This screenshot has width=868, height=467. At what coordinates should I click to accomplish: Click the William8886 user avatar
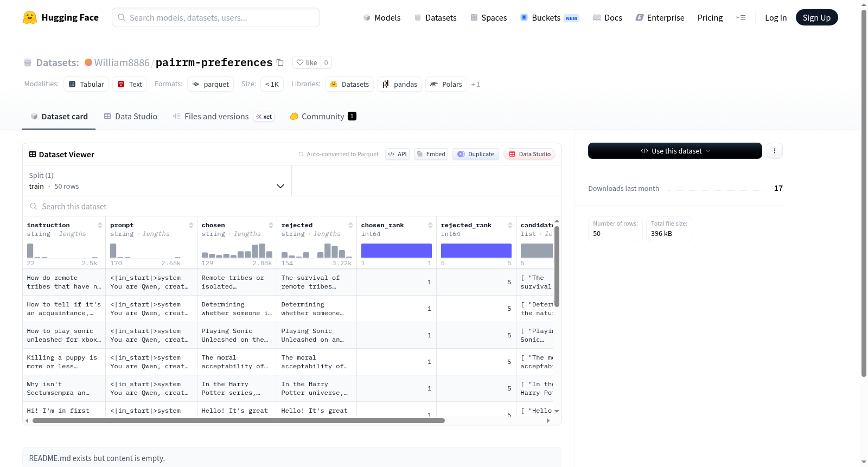click(x=88, y=62)
